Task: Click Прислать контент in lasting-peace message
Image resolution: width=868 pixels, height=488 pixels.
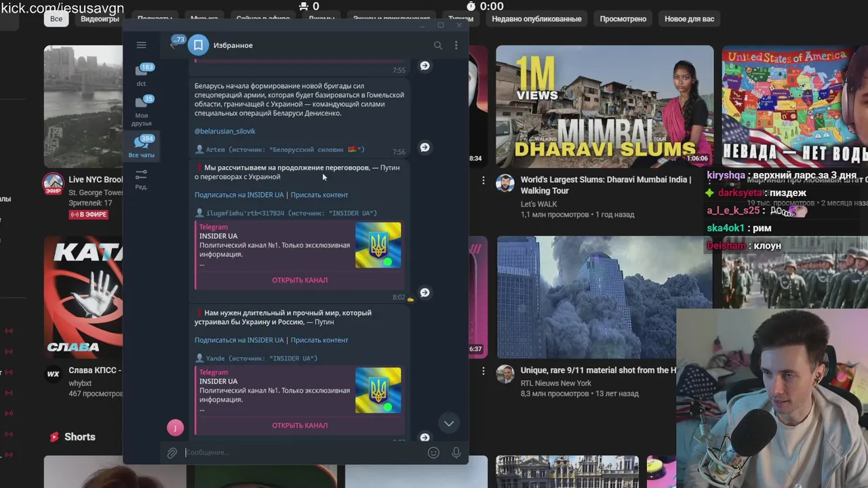Action: [319, 340]
